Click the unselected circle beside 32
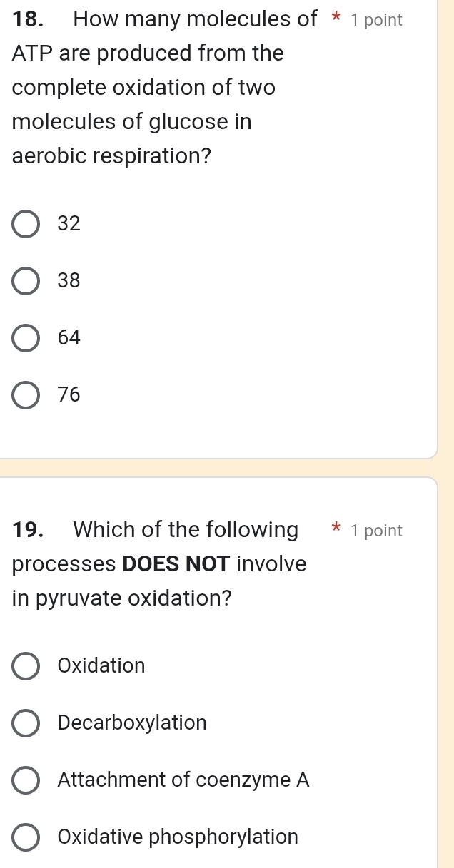The image size is (454, 868). click(x=26, y=224)
